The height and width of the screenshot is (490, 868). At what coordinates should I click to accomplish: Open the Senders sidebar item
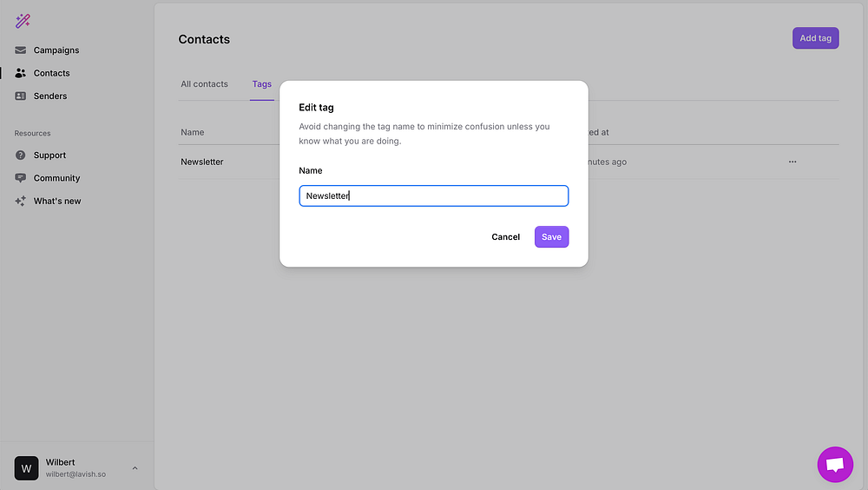[50, 96]
